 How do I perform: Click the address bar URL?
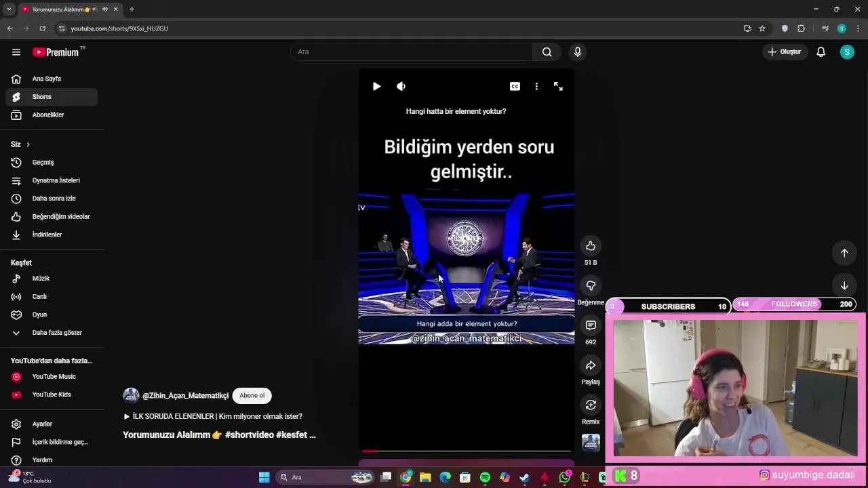click(119, 28)
